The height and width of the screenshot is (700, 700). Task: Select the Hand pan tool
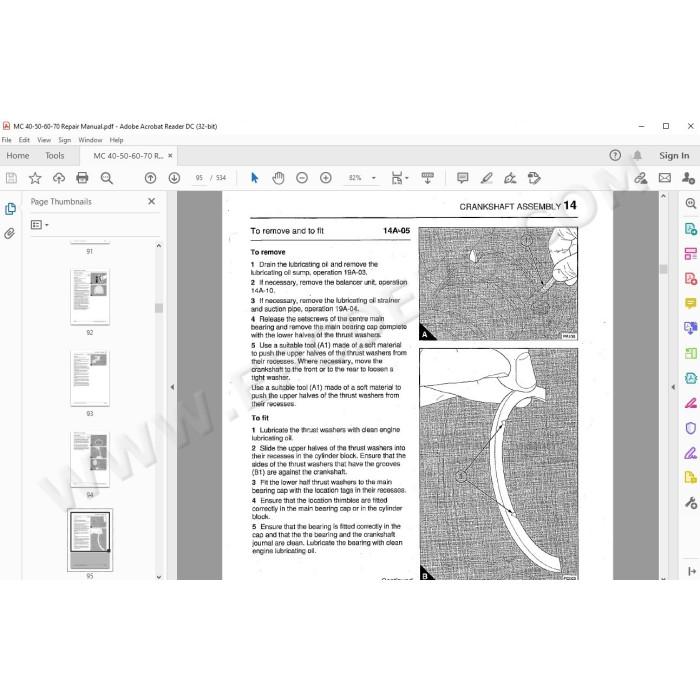278,178
